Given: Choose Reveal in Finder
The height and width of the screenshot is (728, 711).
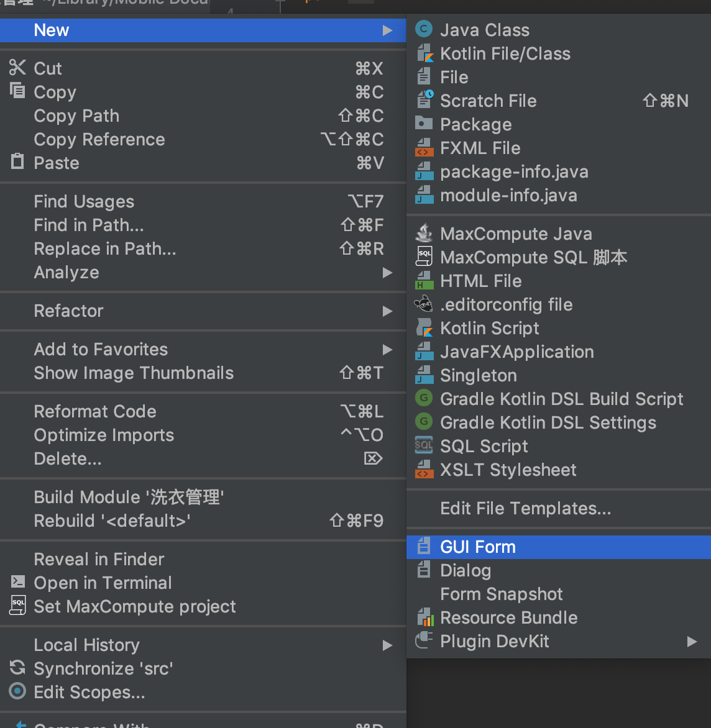Looking at the screenshot, I should [x=99, y=559].
